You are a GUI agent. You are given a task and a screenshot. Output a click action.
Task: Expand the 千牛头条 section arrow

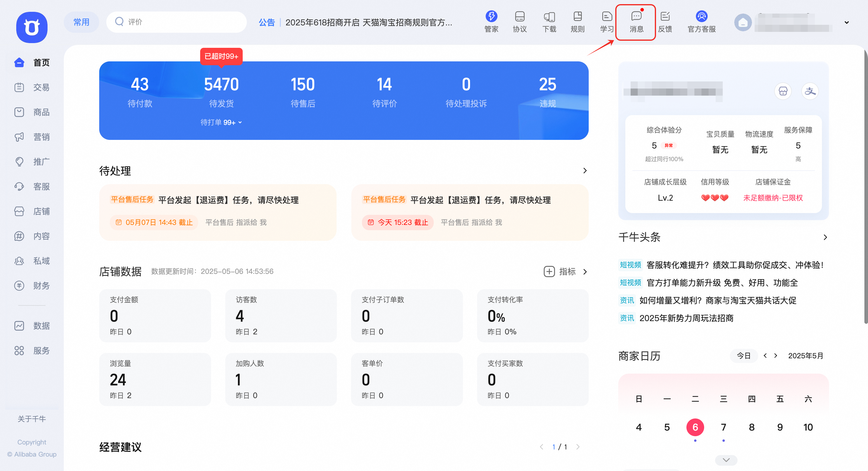click(x=825, y=237)
